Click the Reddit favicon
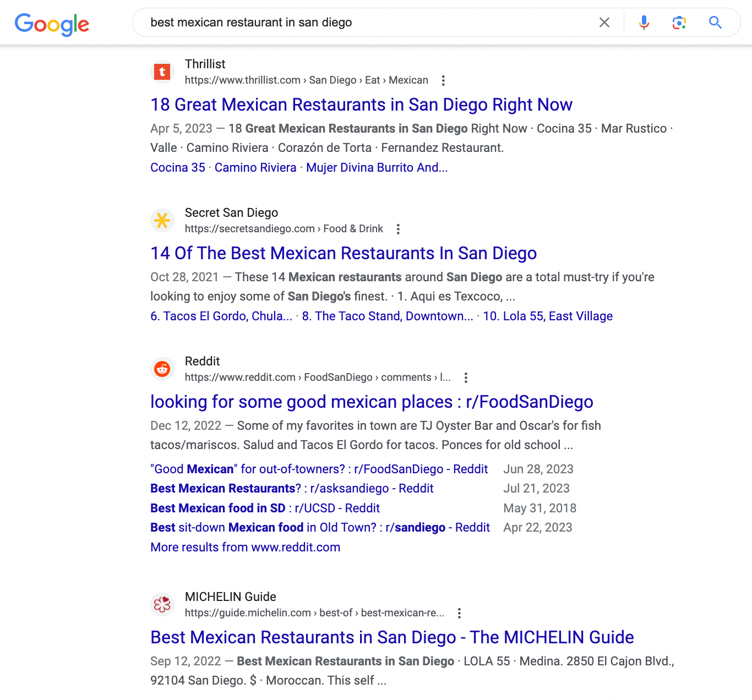This screenshot has height=700, width=752. tap(162, 369)
